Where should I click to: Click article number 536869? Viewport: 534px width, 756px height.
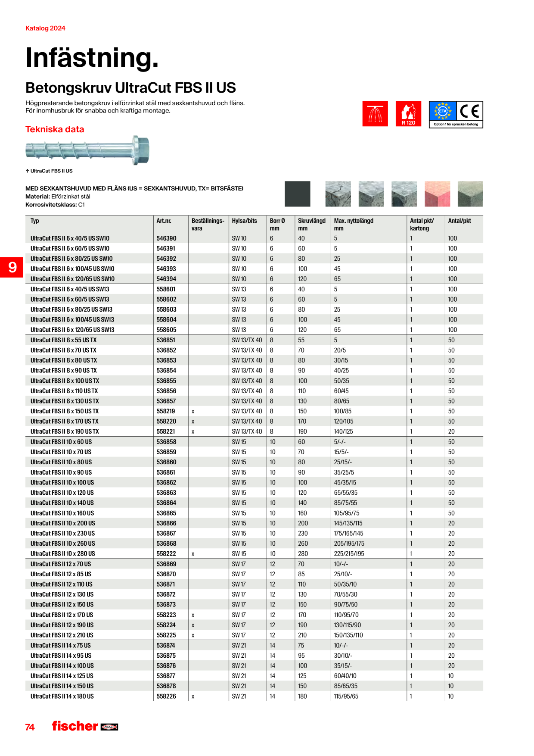(x=166, y=564)
